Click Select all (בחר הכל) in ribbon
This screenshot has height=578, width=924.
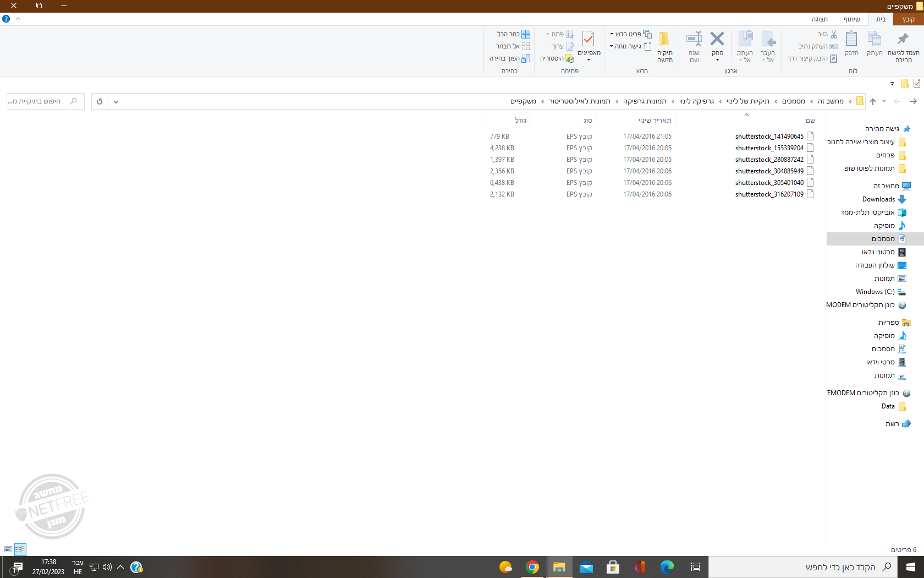pos(514,34)
